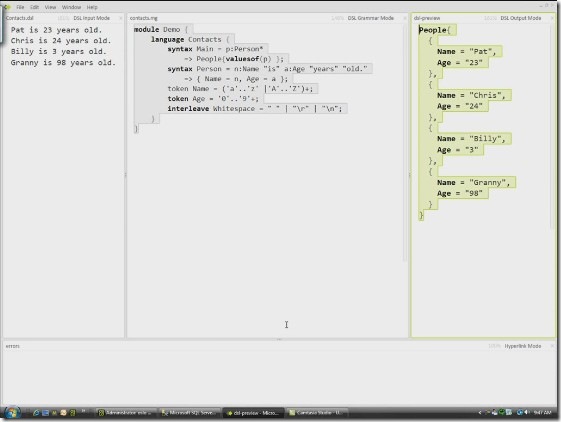
Task: Click the Age = "24" output line
Action: tap(459, 106)
